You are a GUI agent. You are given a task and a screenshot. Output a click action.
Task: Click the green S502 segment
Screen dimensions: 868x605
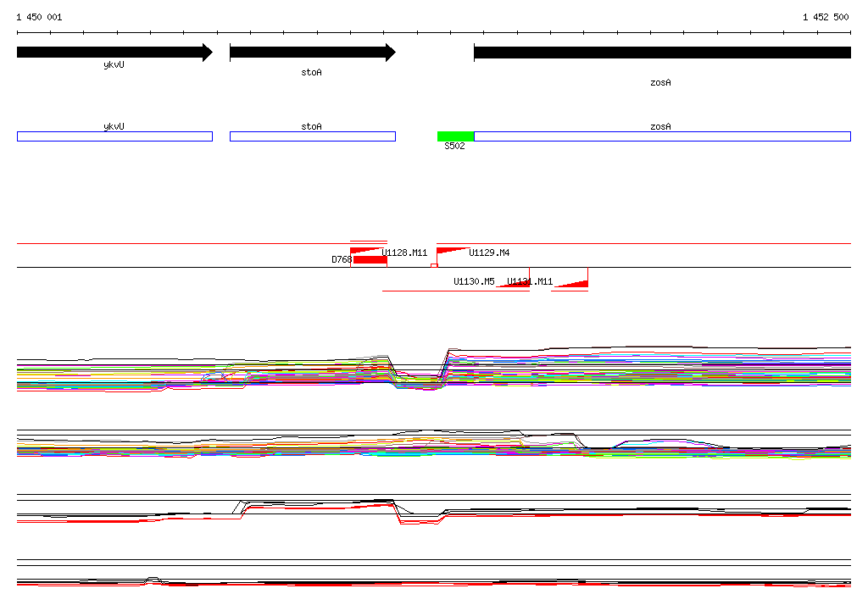[455, 136]
